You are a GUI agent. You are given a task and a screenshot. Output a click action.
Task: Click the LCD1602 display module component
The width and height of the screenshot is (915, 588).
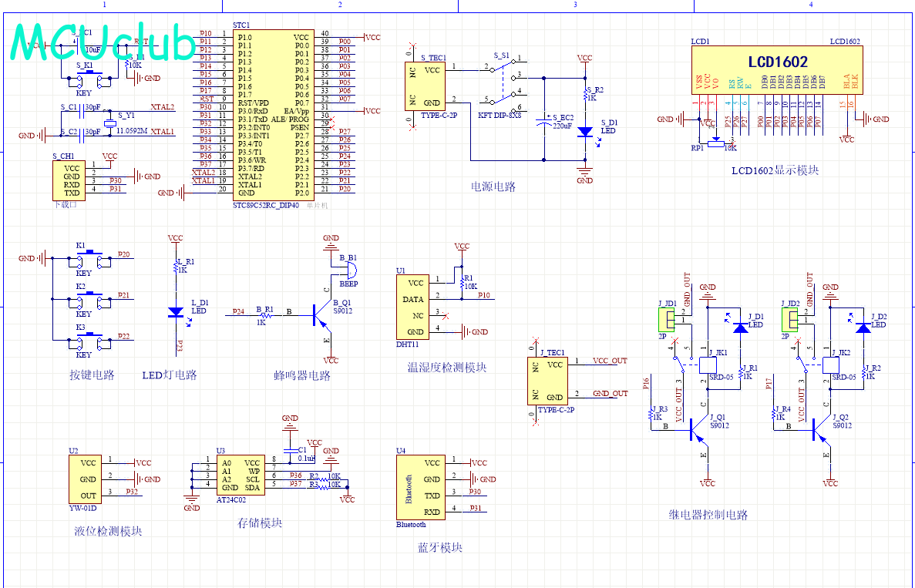776,71
